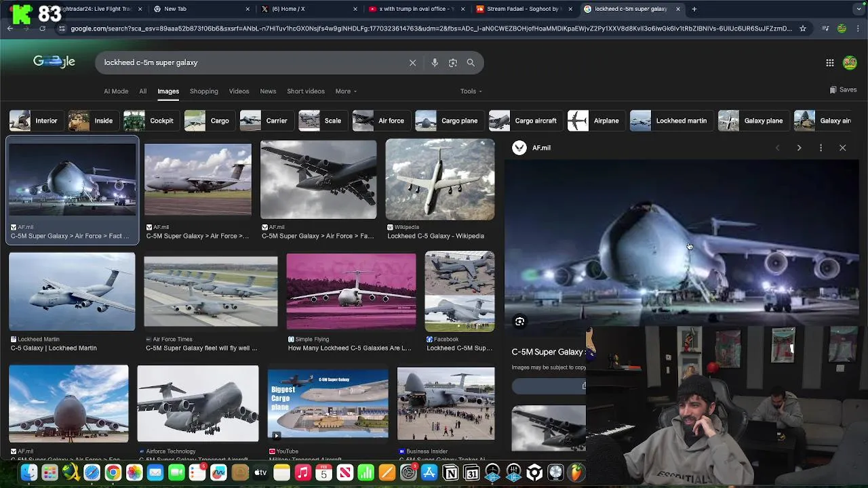Open Google Lens image search
The height and width of the screenshot is (488, 868).
click(452, 62)
